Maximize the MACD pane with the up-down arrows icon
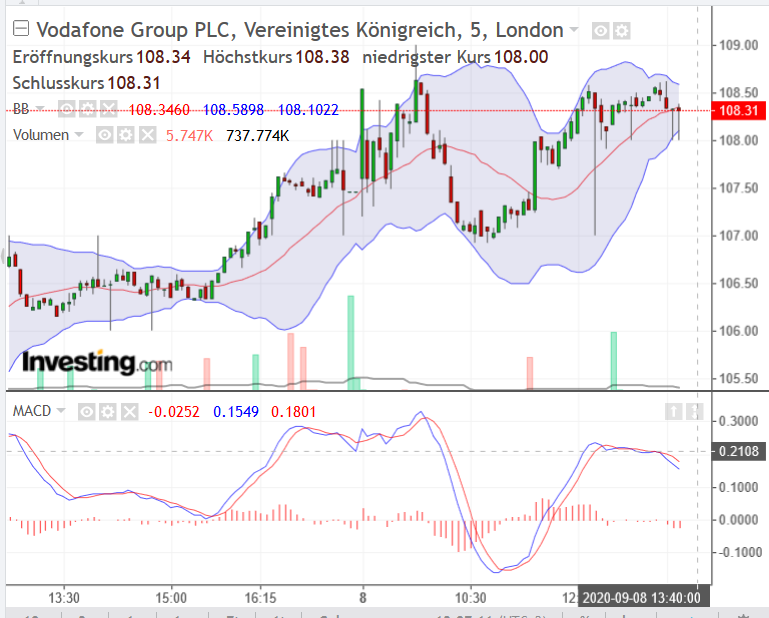Screen dimensions: 769x618 [x=695, y=411]
